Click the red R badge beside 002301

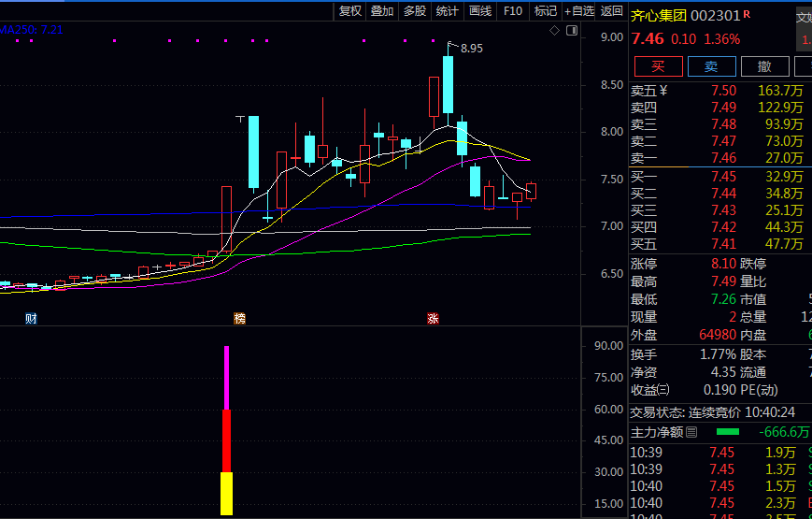[x=747, y=15]
